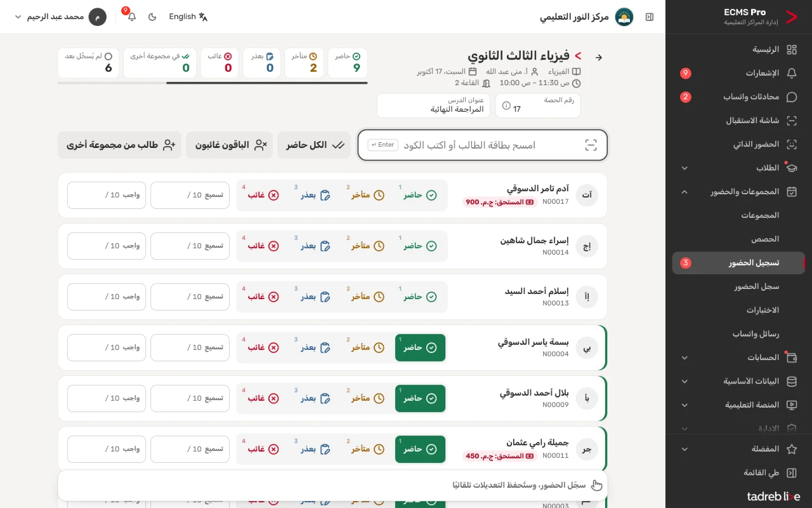The width and height of the screenshot is (812, 508).
Task: Click آدم تامر الدسوقي avatar initials
Action: [587, 195]
